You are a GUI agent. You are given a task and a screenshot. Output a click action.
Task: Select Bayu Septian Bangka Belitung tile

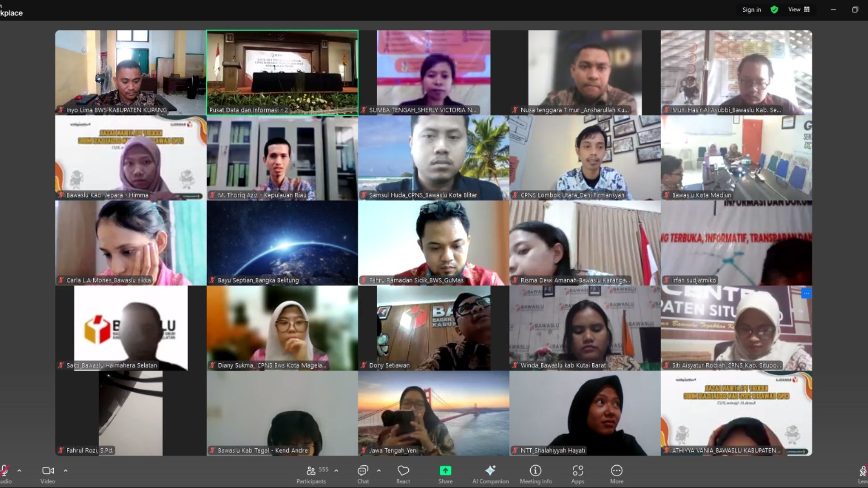pyautogui.click(x=282, y=243)
